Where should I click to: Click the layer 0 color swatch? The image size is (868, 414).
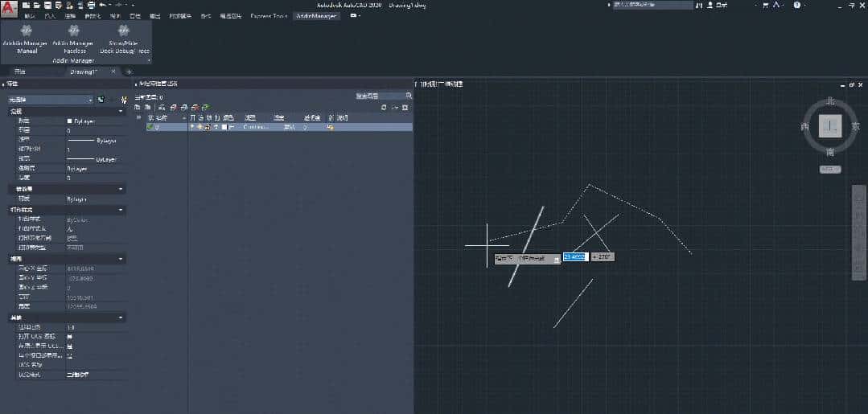[x=224, y=127]
